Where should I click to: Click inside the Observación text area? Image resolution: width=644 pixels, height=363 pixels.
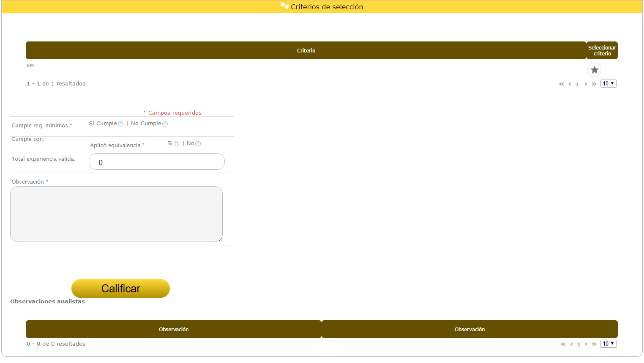tap(116, 214)
